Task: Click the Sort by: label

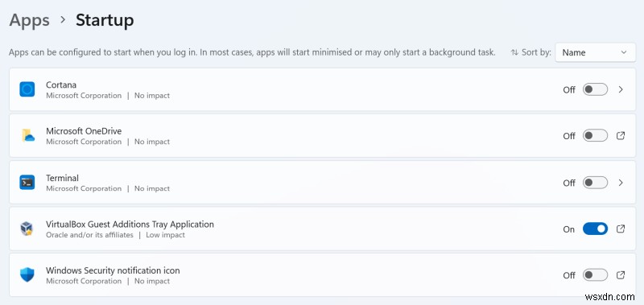Action: [536, 52]
